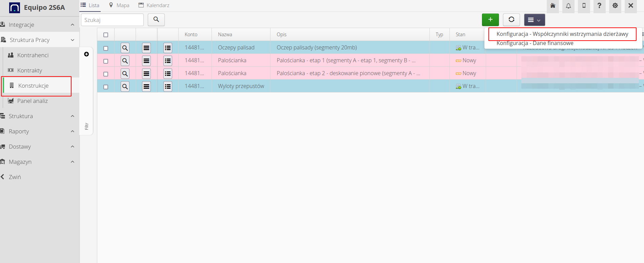Open help via question mark icon

point(599,6)
